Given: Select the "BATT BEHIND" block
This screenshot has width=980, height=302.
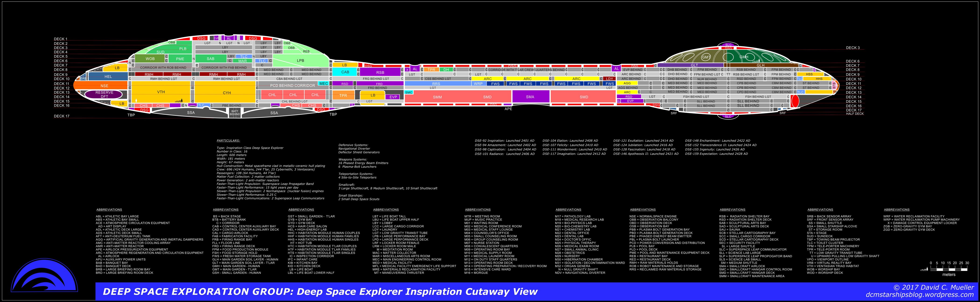Looking at the screenshot, I should 235,113.
